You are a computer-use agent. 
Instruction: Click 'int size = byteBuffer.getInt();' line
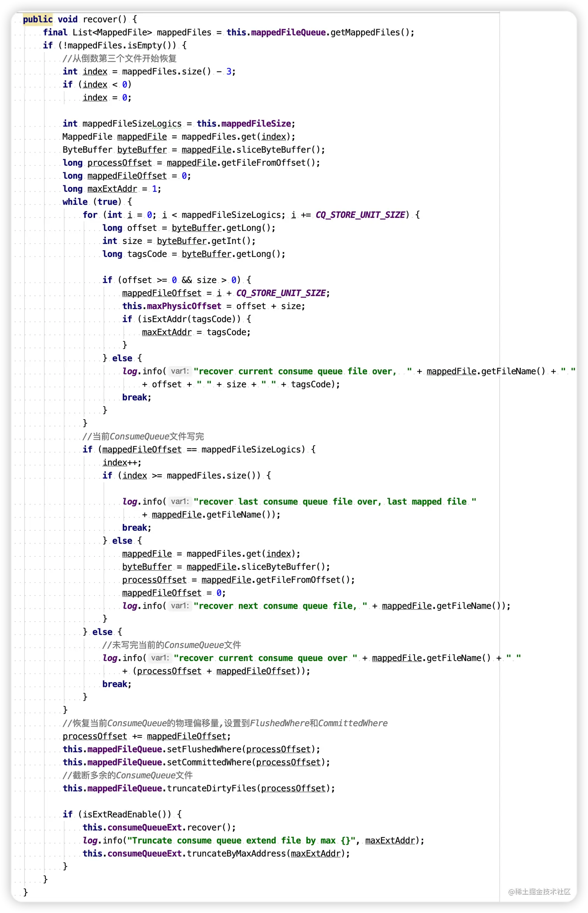[179, 241]
